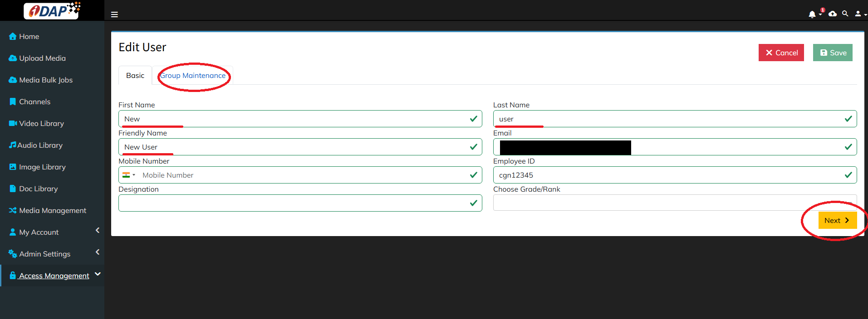Screen dimensions: 868x319
Task: Click the red Cancel button
Action: [x=781, y=53]
